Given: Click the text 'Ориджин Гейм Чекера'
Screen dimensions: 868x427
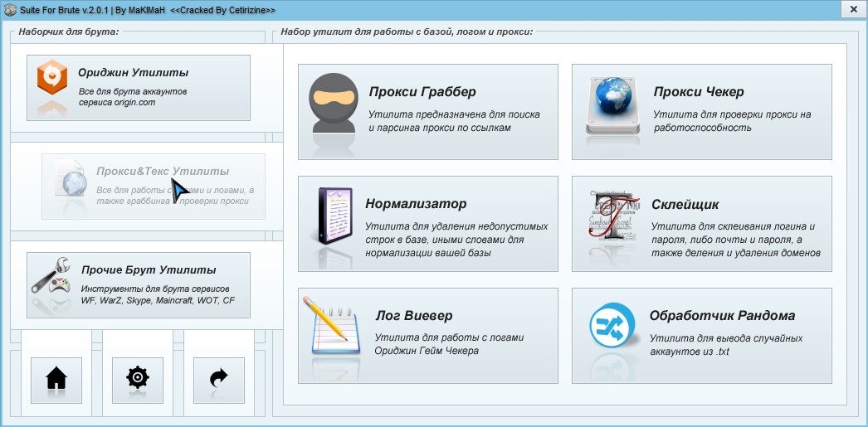Looking at the screenshot, I should click(x=427, y=351).
